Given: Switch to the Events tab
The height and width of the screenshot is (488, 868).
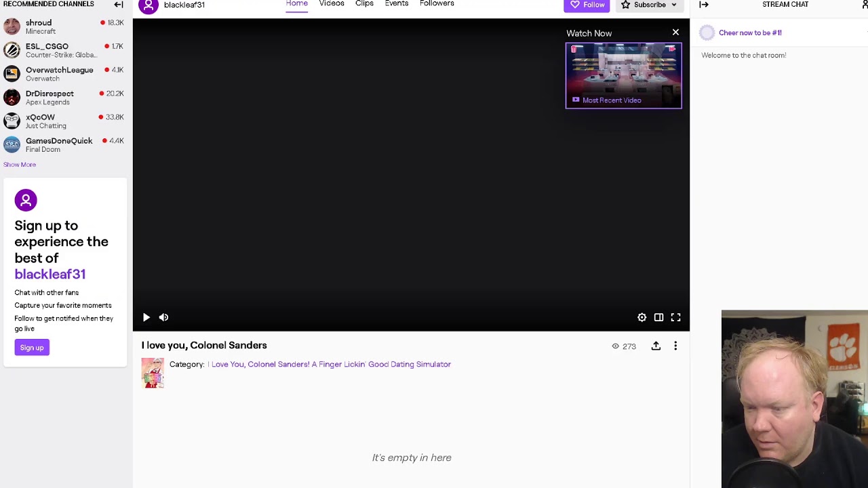Looking at the screenshot, I should (397, 4).
